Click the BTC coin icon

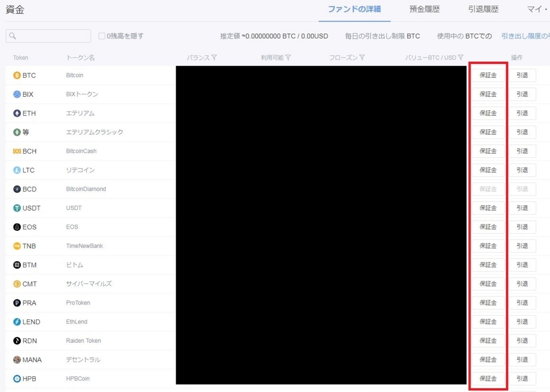click(17, 75)
